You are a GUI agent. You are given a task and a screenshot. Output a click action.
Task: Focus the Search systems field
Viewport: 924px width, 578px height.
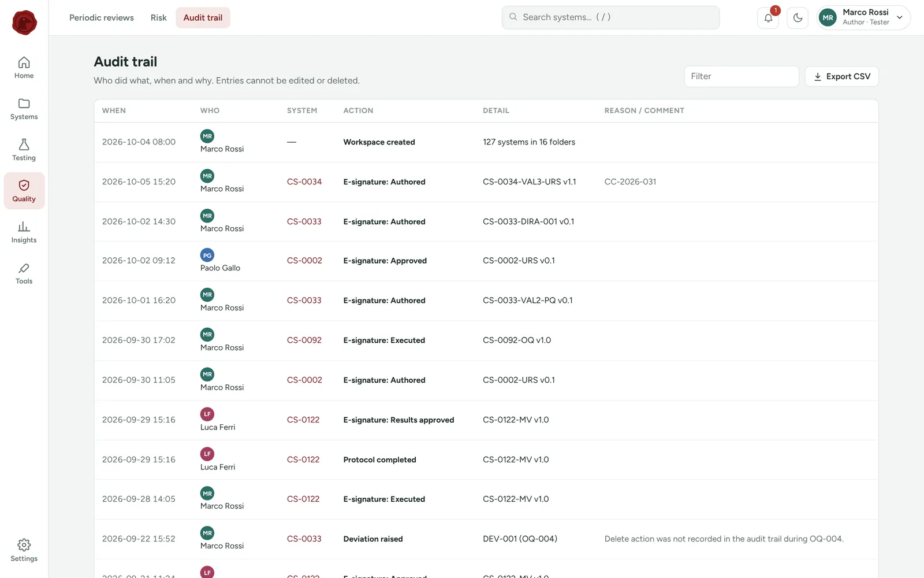(x=610, y=17)
